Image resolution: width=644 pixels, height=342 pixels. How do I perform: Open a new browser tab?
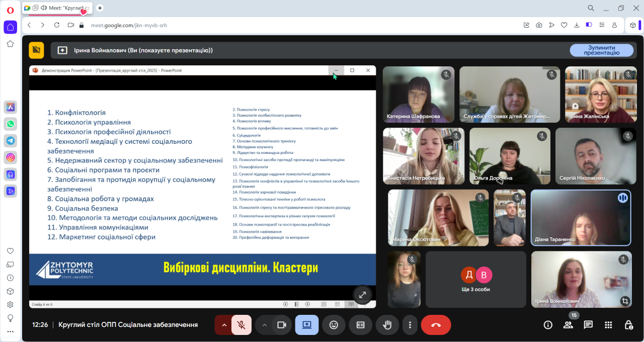[100, 8]
